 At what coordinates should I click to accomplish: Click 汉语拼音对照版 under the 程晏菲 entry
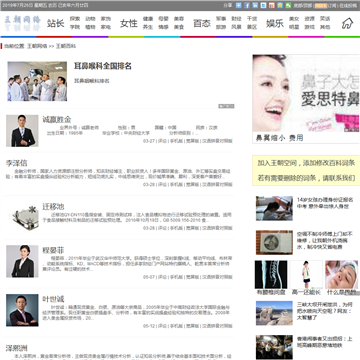pos(217,277)
